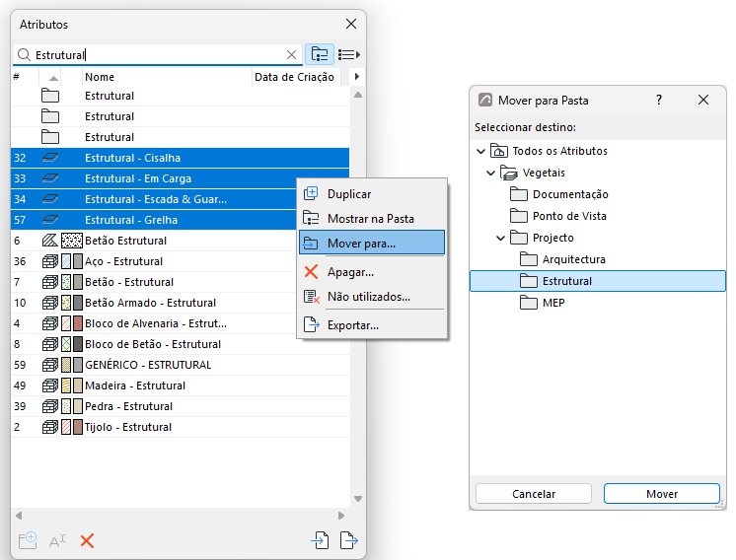This screenshot has width=736, height=560.
Task: Click layer icon of Estrutural - Grelha
Action: [50, 220]
